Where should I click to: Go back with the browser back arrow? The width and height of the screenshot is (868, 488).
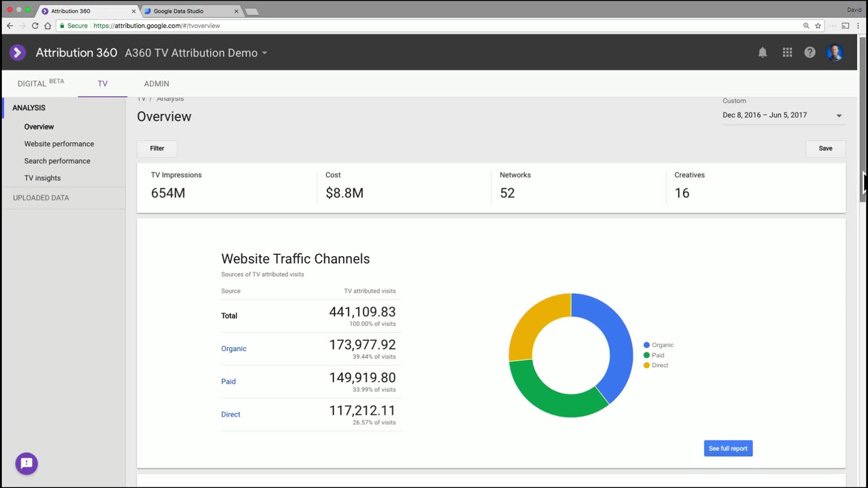point(9,26)
